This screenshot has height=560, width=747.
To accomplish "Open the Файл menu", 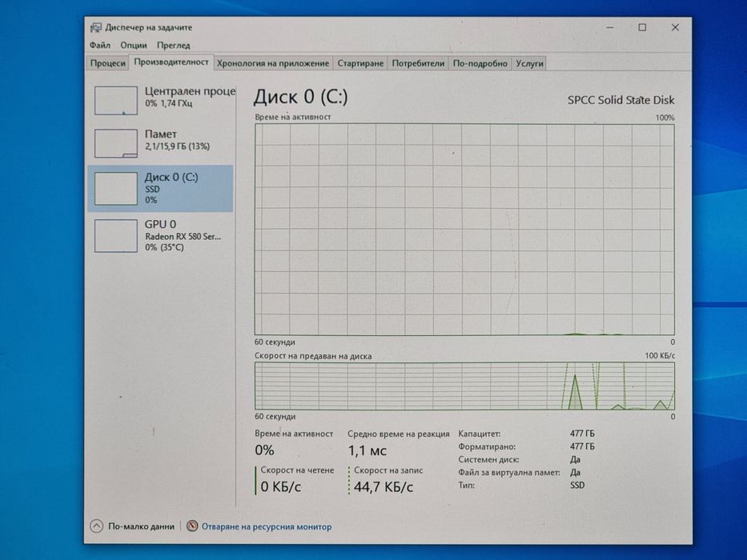I will 99,46.
